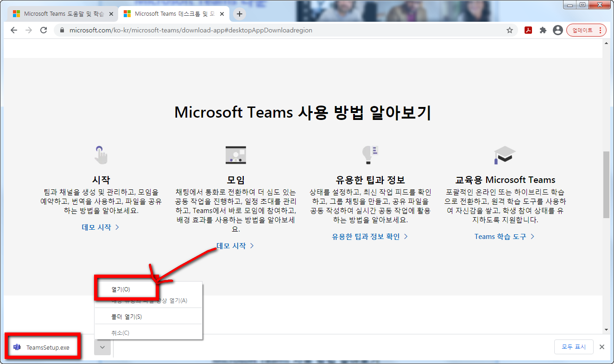
Task: Click the 업데이트 button in the toolbar
Action: (586, 30)
